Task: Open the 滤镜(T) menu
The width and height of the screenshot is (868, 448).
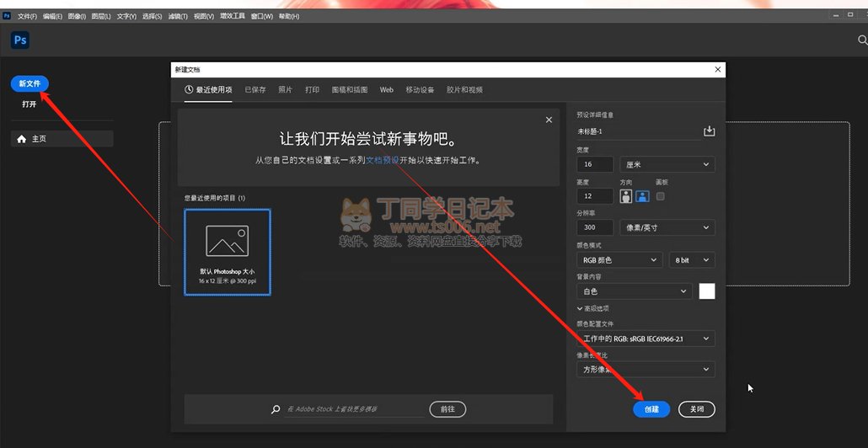Action: tap(177, 17)
